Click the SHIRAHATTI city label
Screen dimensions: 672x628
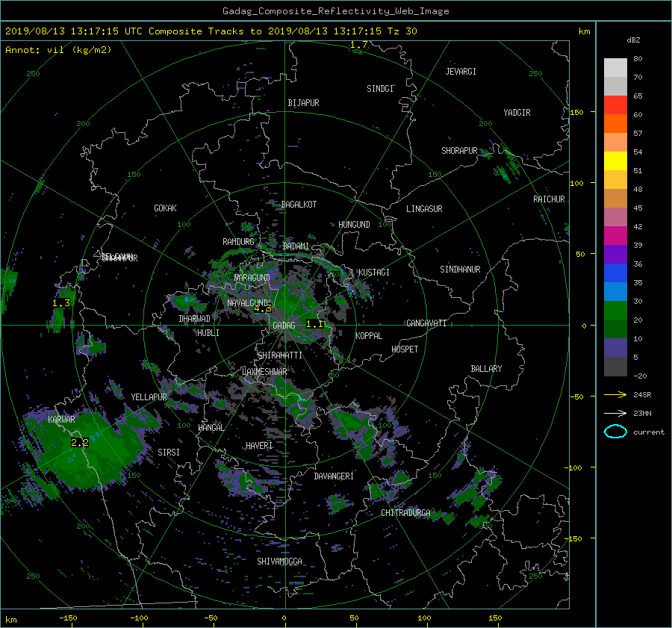[x=280, y=355]
